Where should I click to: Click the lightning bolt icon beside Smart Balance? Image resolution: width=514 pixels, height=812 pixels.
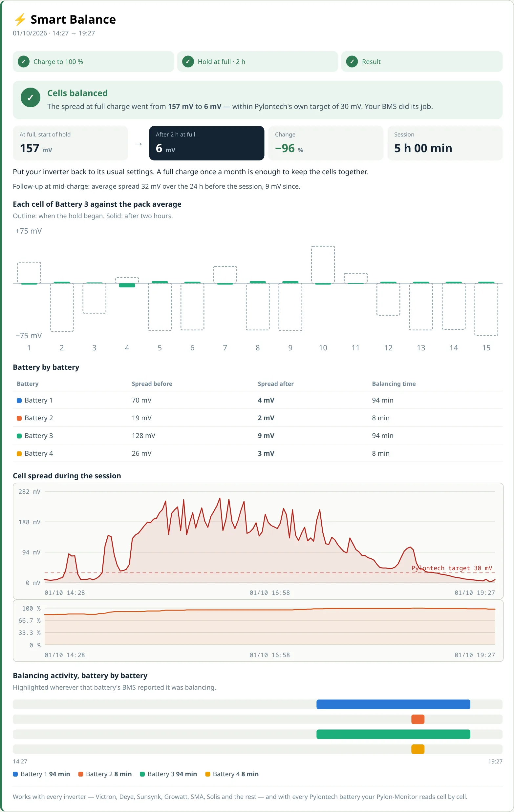pos(20,20)
